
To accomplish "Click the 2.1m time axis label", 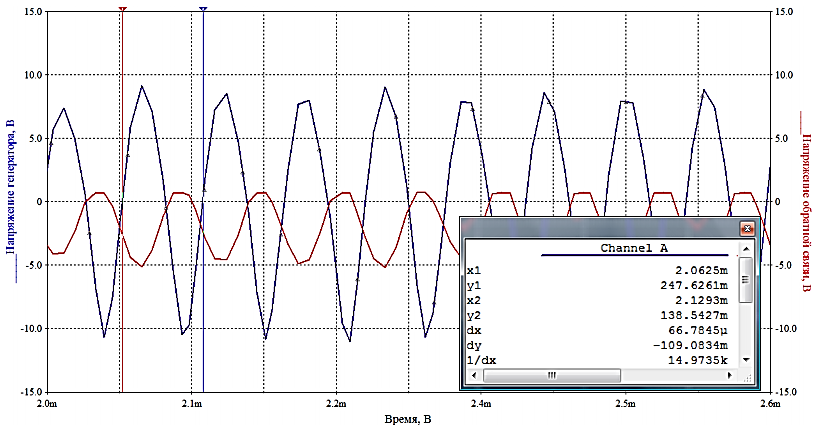I will coord(192,403).
